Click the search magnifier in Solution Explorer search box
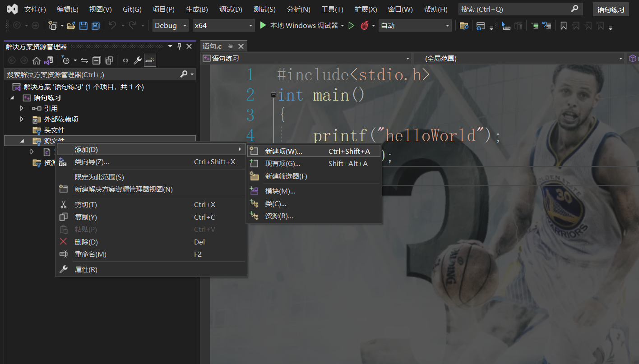Screen dimensions: 639x364 pyautogui.click(x=184, y=74)
